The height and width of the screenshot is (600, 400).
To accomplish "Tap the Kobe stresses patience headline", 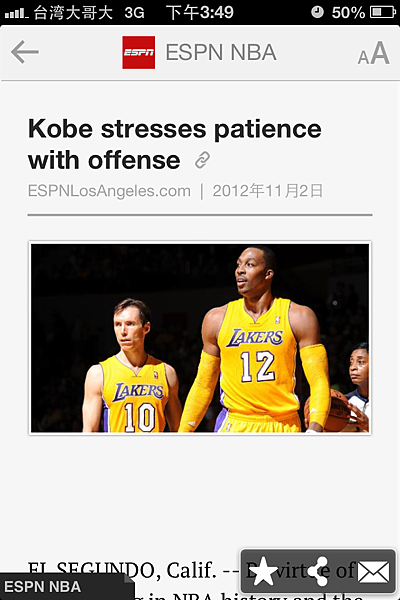I will point(175,144).
